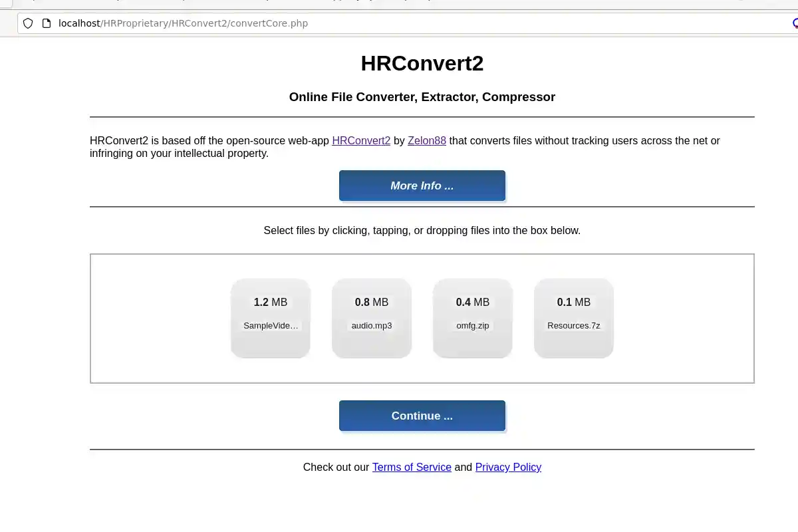Viewport: 798px width, 532px height.
Task: Select the omfg.zip file thumbnail
Action: click(472, 318)
